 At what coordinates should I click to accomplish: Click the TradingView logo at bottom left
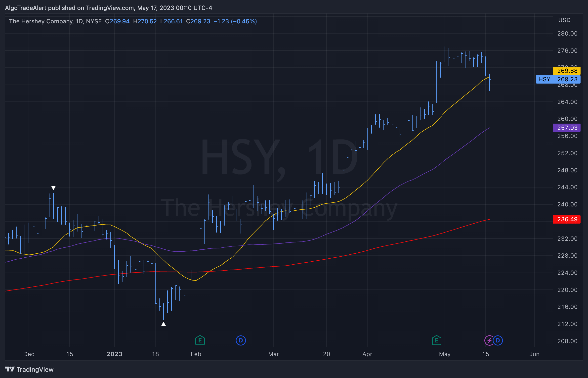[x=10, y=369]
